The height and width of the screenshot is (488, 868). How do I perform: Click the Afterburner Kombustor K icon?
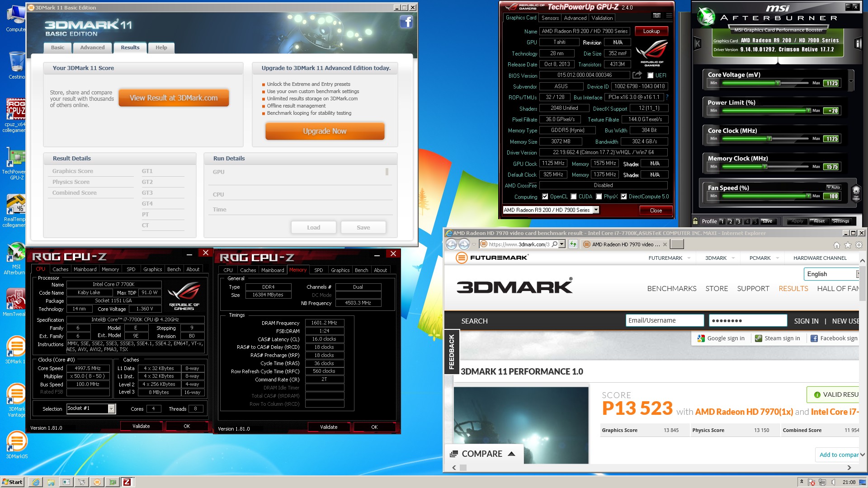point(697,44)
